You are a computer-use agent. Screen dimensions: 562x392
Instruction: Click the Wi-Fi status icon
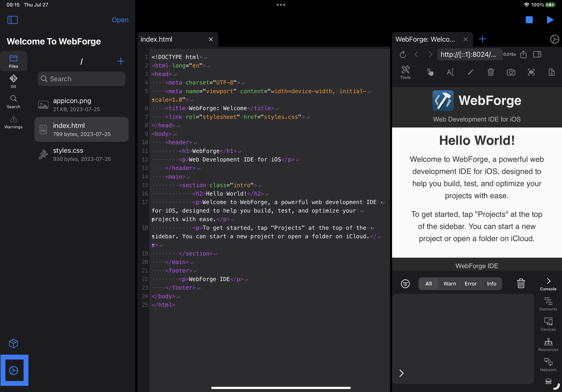tap(526, 5)
